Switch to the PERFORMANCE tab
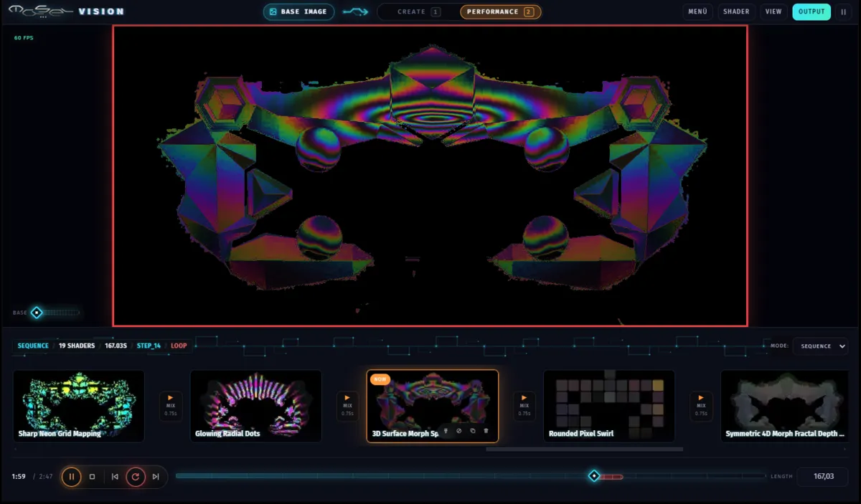The width and height of the screenshot is (861, 504). 500,11
